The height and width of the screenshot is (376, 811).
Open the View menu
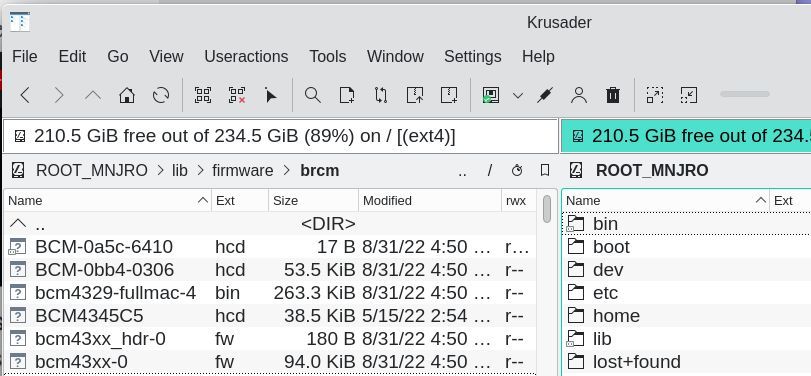click(x=166, y=56)
